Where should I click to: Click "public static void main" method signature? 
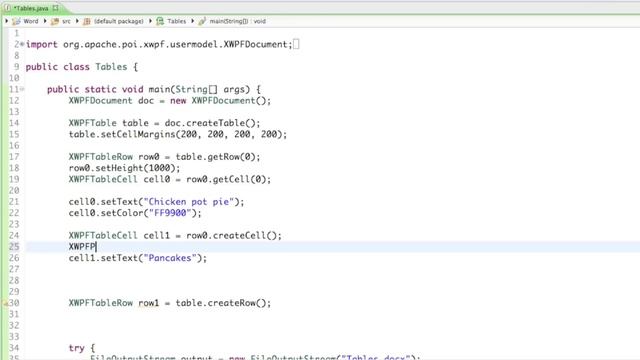click(154, 89)
